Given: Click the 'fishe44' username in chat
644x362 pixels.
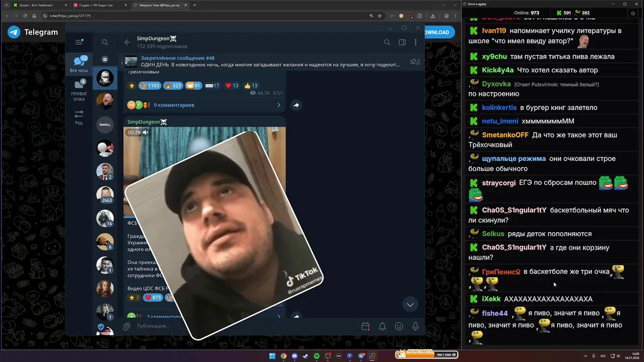Looking at the screenshot, I should tap(495, 313).
